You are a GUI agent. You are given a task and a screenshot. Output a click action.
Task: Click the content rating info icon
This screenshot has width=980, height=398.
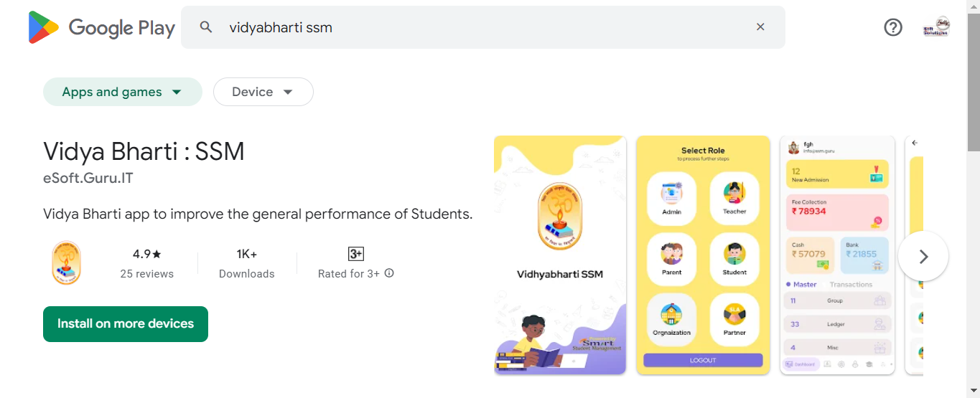(390, 273)
